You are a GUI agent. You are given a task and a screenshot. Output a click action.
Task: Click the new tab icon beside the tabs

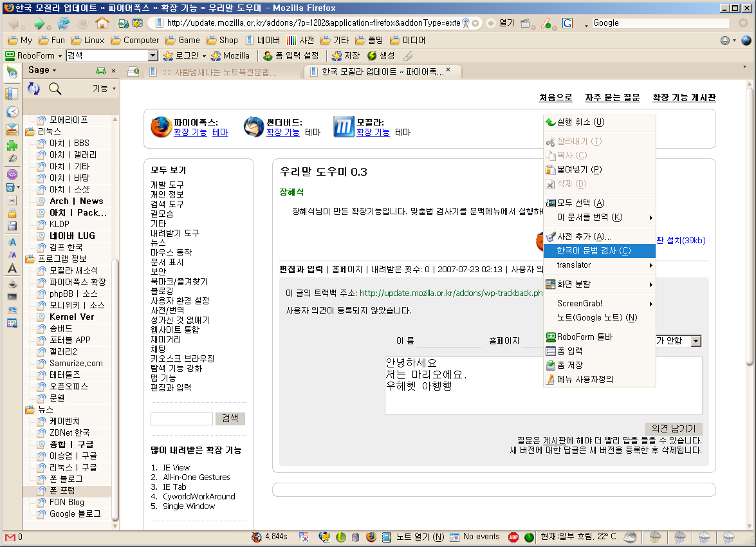pyautogui.click(x=133, y=72)
